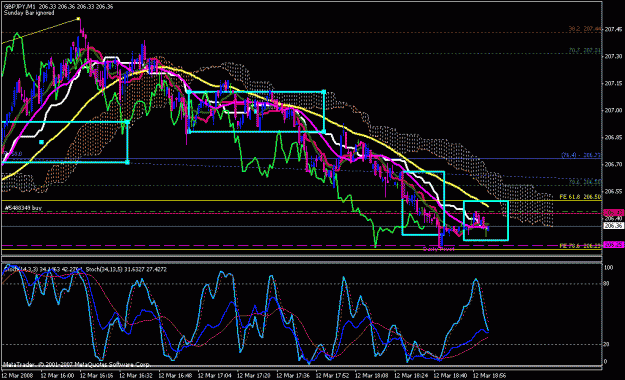Viewport: 625px width, 380px height.
Task: Click the '12 Mar 18:24' time label
Action: [411, 375]
